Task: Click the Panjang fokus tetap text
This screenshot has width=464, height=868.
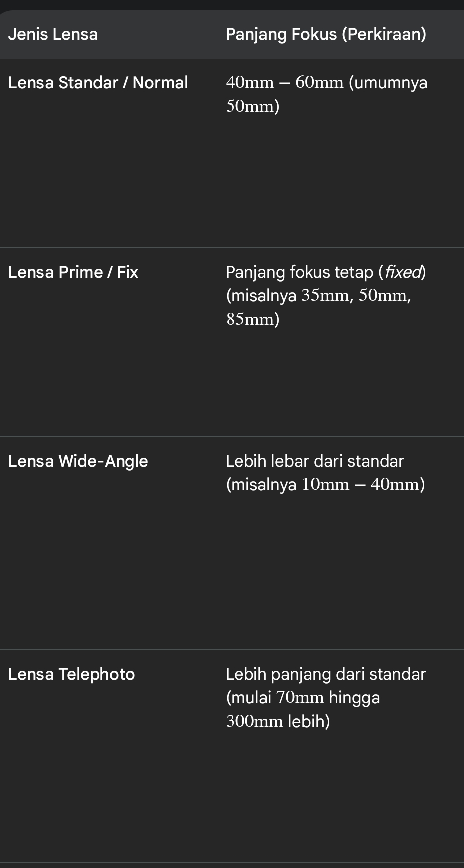Action: (x=299, y=272)
